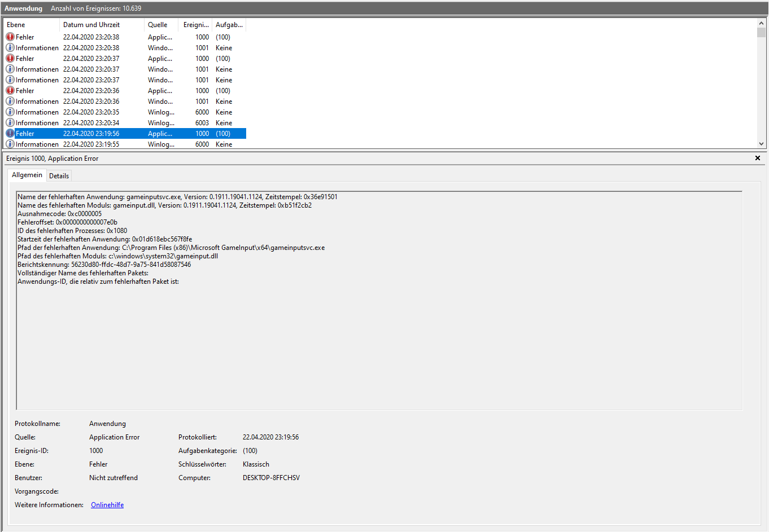
Task: Click event ID 6003 in the list
Action: click(202, 123)
